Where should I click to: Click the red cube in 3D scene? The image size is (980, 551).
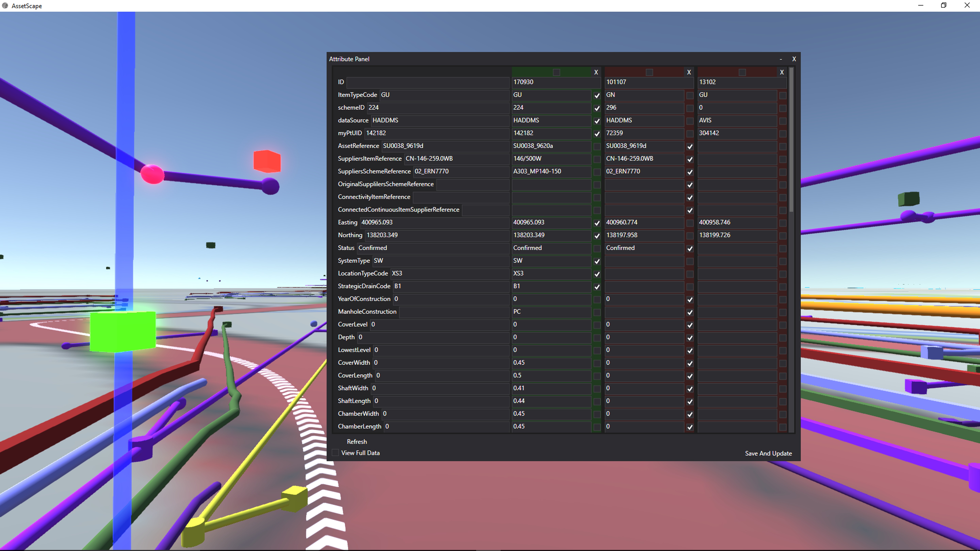267,161
